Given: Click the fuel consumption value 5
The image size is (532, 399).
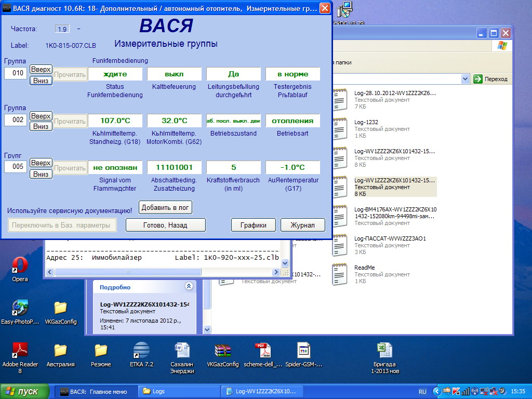Looking at the screenshot, I should coord(233,168).
